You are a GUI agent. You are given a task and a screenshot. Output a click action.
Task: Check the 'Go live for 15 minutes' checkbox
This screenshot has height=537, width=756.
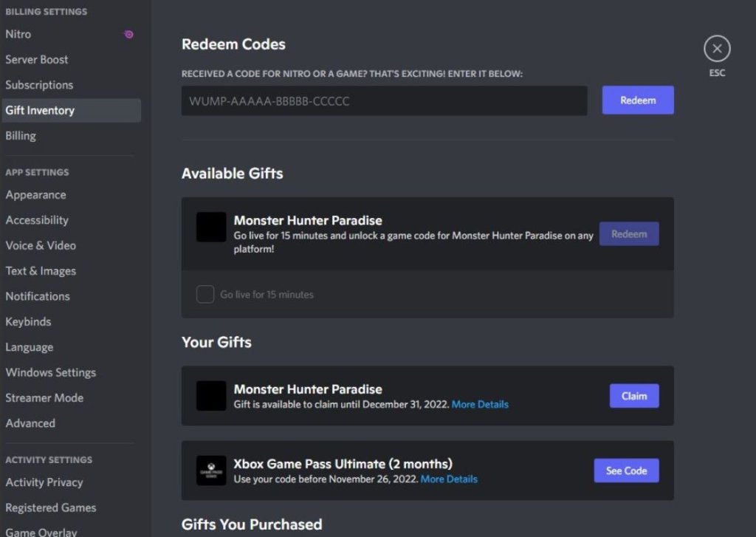[x=205, y=295]
